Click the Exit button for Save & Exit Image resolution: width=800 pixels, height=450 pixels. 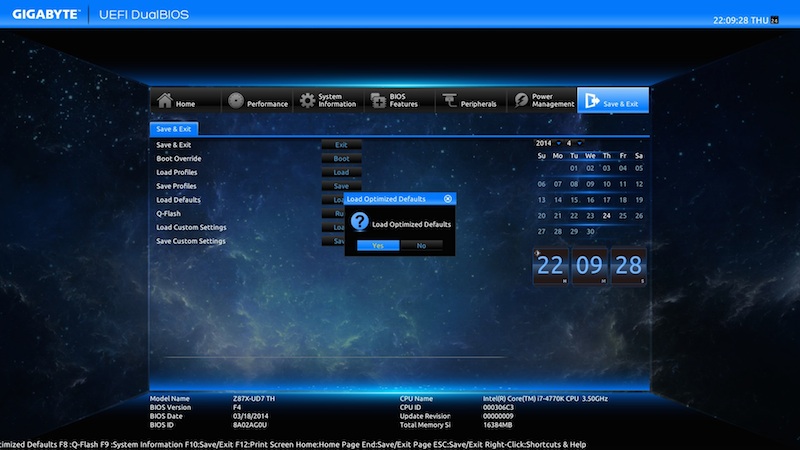click(x=341, y=145)
